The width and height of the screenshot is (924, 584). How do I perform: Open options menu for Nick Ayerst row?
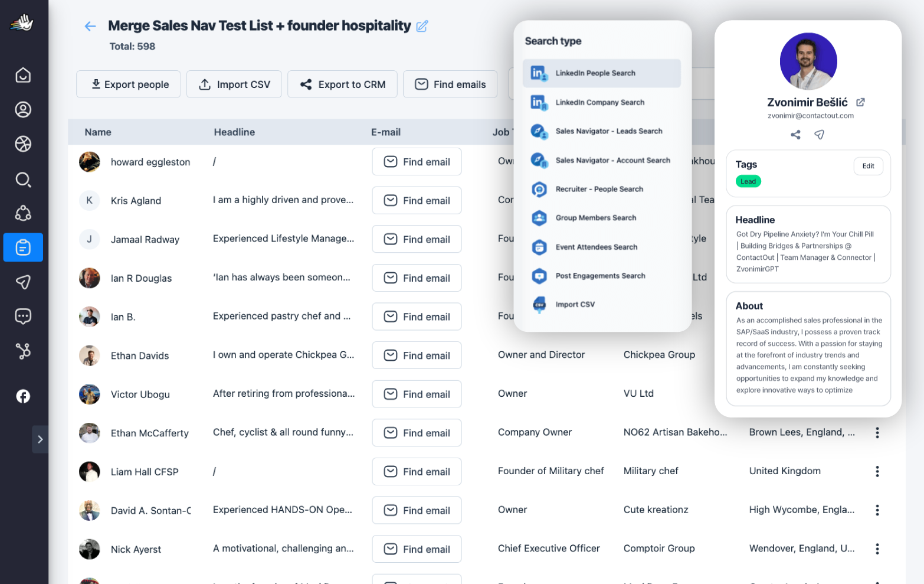[x=877, y=549]
